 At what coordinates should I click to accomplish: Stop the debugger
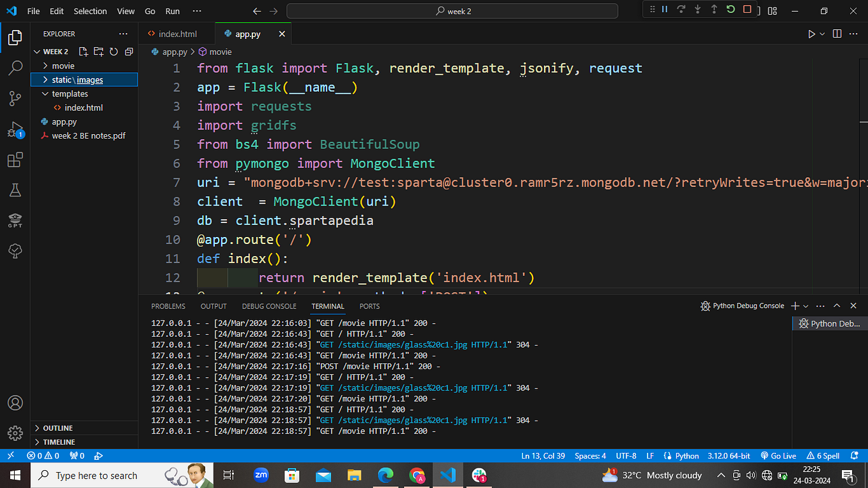tap(746, 10)
